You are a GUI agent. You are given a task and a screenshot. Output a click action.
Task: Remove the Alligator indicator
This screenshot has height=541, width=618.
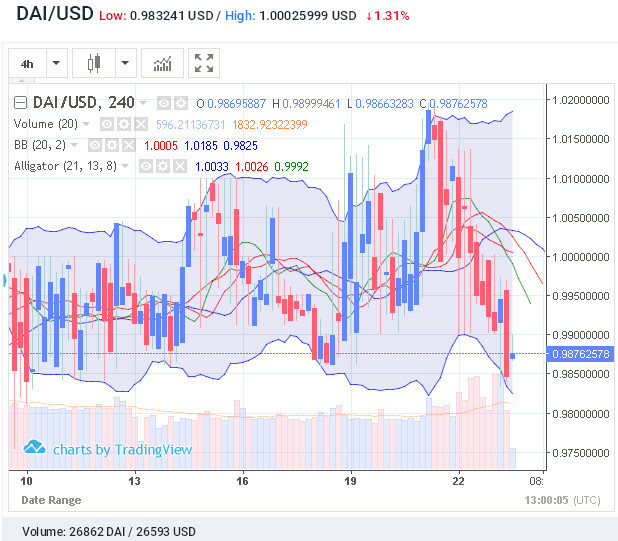180,166
